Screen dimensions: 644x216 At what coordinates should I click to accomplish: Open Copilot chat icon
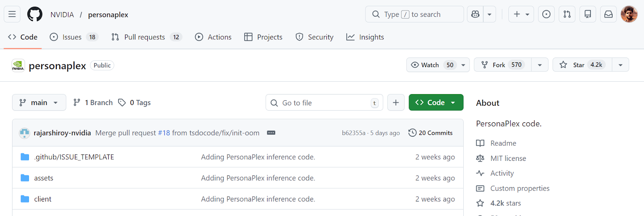coord(475,14)
